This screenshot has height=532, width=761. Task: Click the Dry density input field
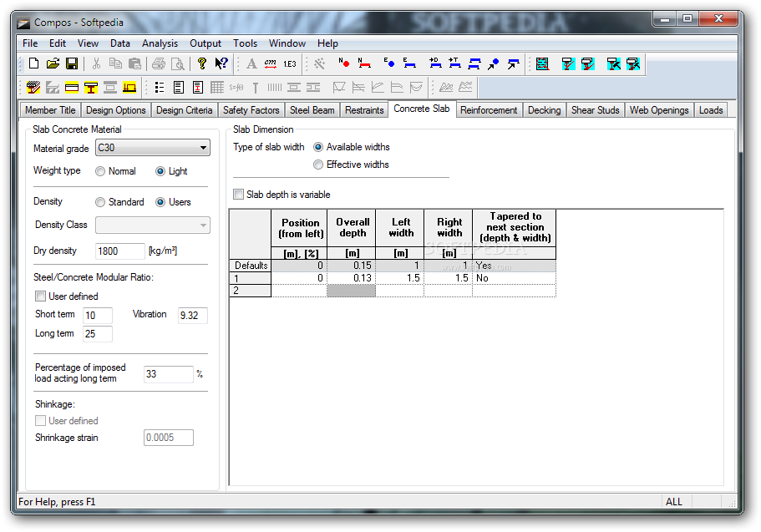click(x=120, y=251)
